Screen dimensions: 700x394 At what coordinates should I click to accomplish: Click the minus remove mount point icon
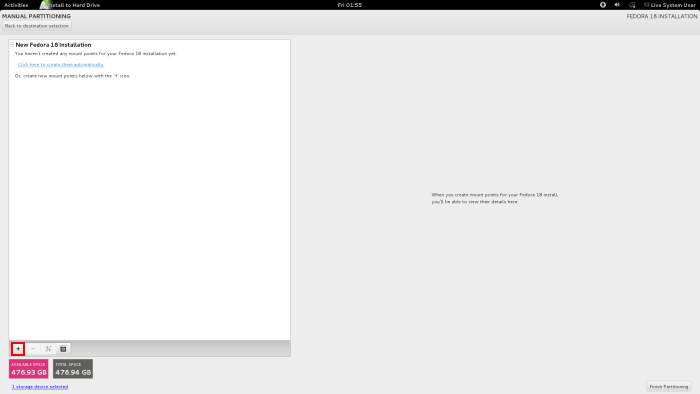coord(33,349)
